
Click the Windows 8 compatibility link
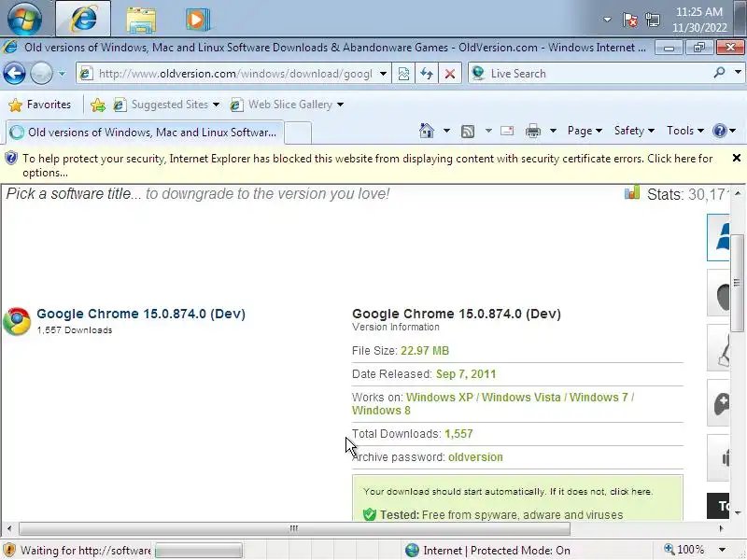tap(381, 411)
